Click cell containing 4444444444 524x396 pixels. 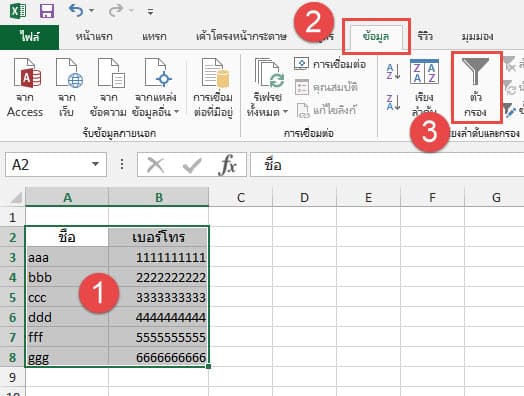[159, 317]
